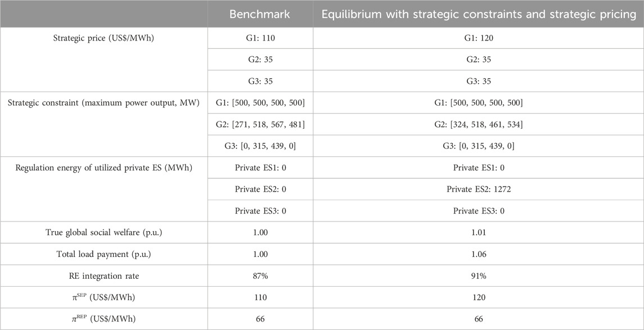Select Benchmark πREP value 66

(x=260, y=319)
